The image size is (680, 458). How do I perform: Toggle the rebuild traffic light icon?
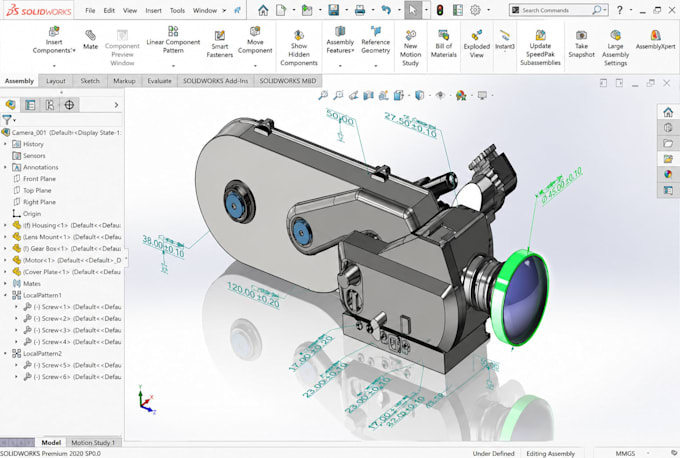click(x=440, y=10)
